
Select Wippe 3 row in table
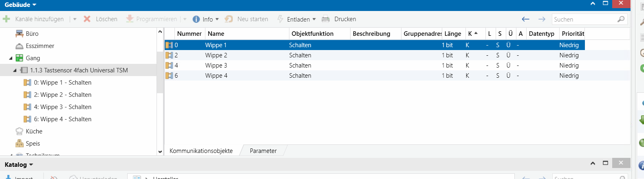point(216,65)
